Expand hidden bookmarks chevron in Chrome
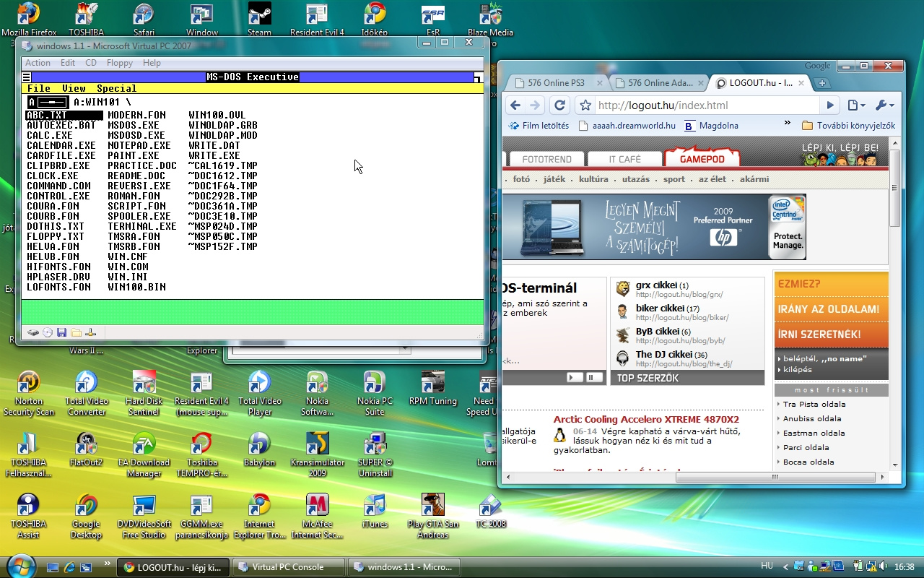Screen dimensions: 924x578 [x=788, y=124]
